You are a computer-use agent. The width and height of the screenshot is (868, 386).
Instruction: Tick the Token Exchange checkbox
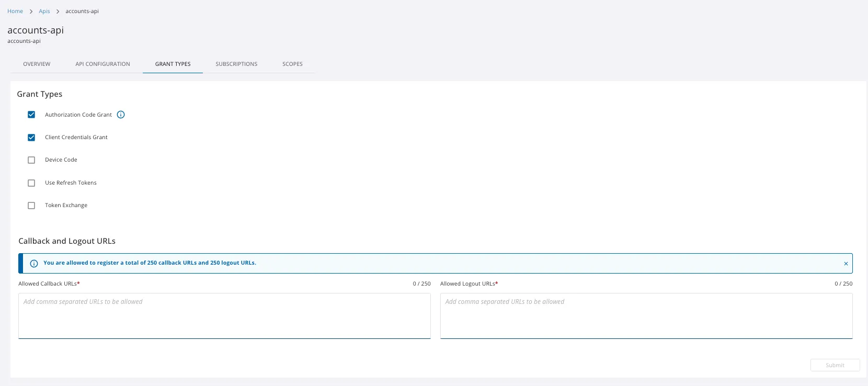31,206
